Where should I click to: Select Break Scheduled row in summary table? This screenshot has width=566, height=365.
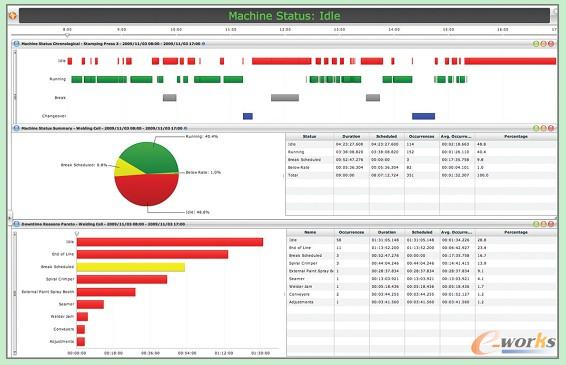click(421, 160)
